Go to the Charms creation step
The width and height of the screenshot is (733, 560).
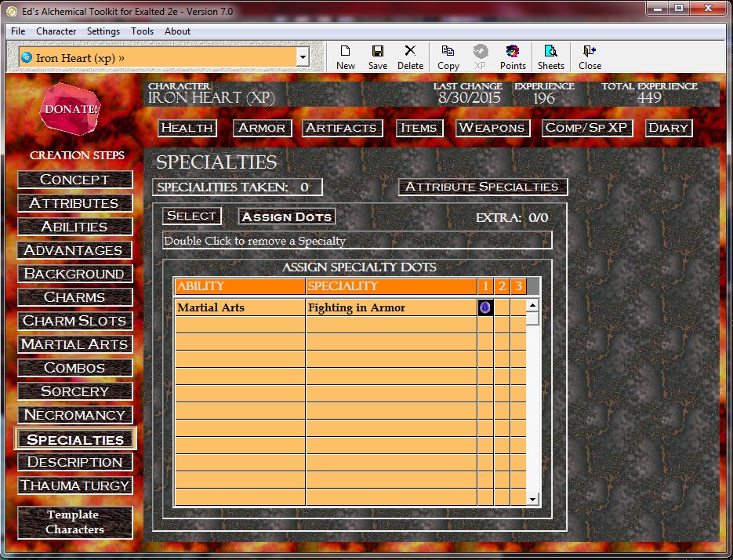coord(74,297)
